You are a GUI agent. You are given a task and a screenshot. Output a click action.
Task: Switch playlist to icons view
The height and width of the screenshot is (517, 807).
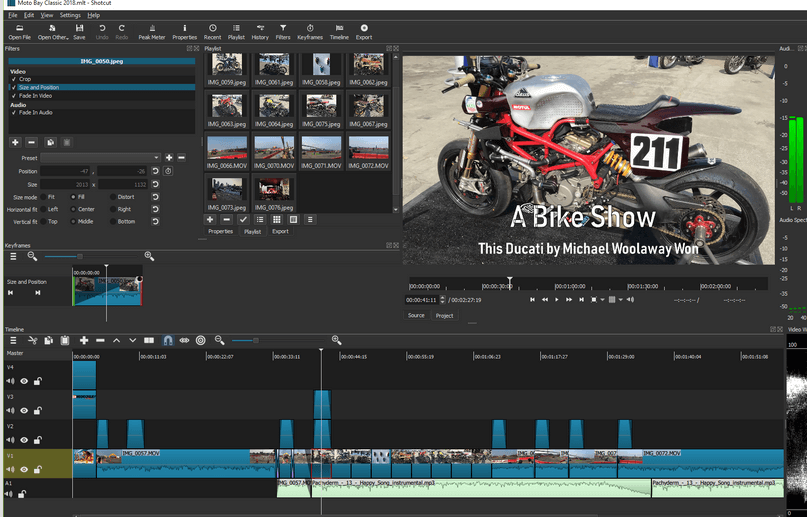[277, 220]
